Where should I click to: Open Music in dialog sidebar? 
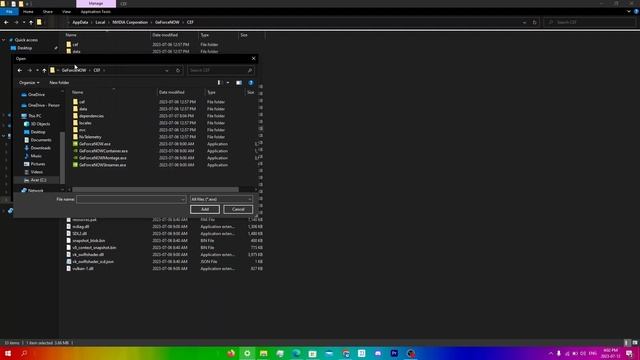[36, 156]
